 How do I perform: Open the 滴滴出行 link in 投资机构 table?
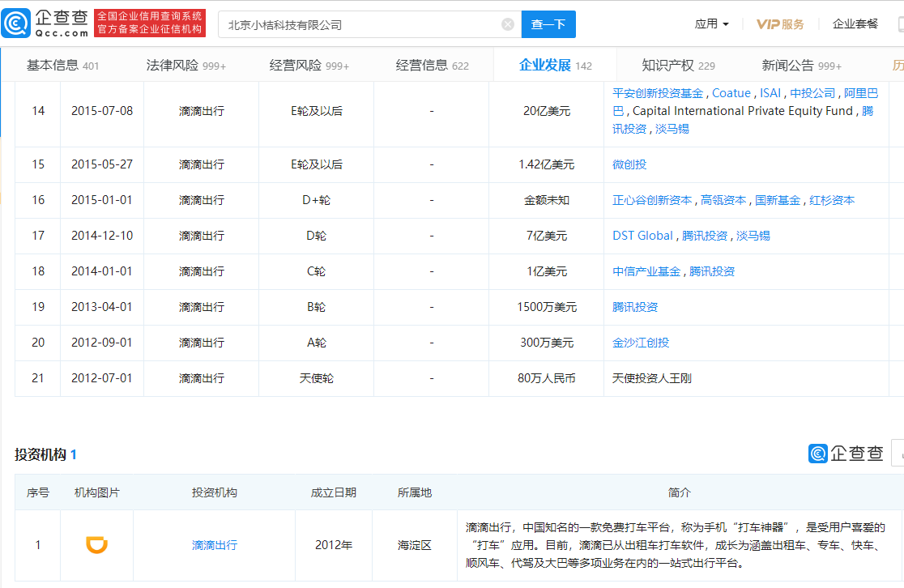pyautogui.click(x=213, y=544)
